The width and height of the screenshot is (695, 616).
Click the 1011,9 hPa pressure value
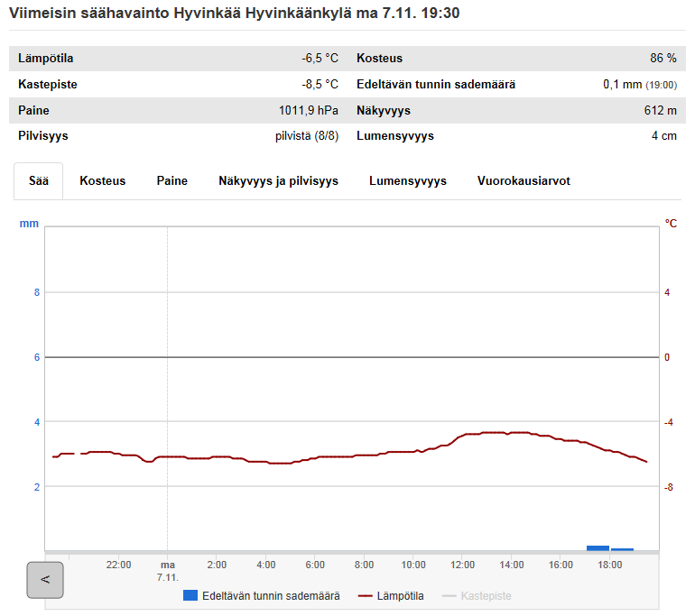pyautogui.click(x=308, y=111)
